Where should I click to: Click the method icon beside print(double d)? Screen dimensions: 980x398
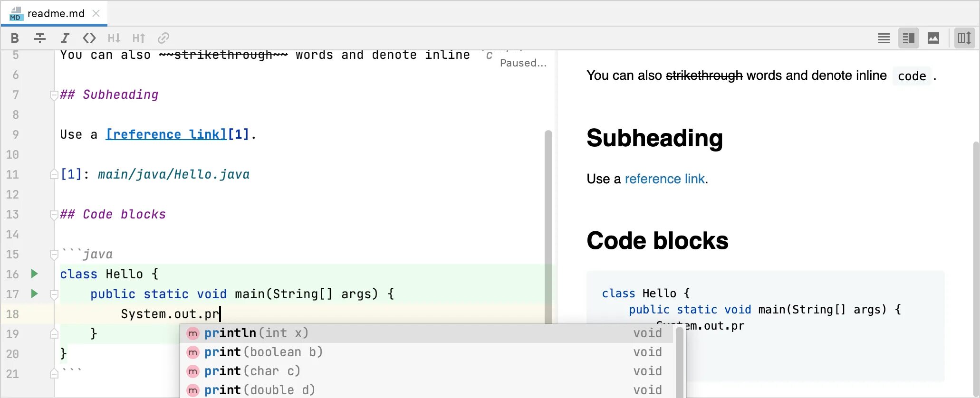click(192, 390)
